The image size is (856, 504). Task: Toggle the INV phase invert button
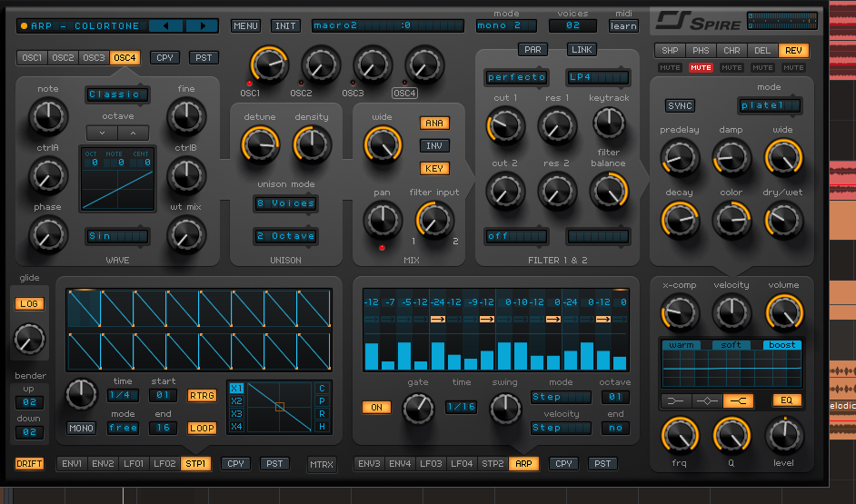(x=434, y=145)
